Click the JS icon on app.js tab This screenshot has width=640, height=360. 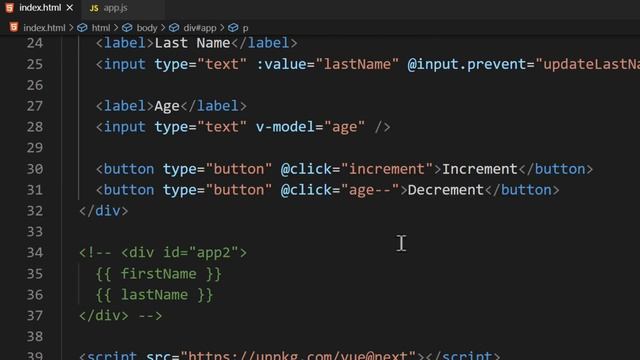94,8
